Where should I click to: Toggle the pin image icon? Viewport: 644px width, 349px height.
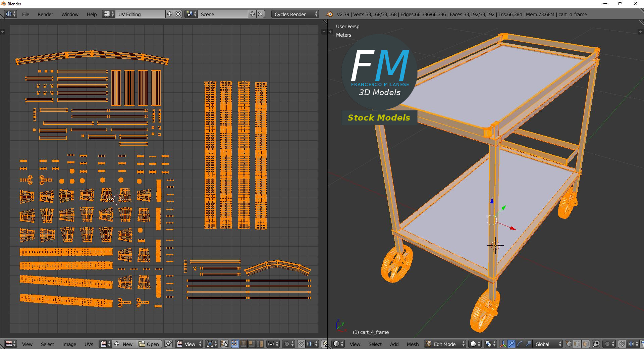click(168, 344)
